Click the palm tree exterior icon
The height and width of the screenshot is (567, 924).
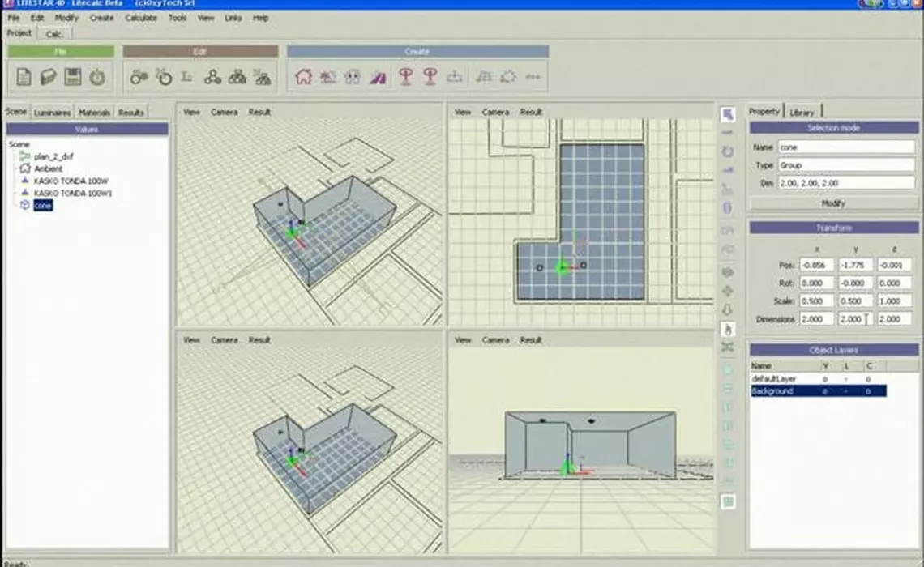pos(328,76)
